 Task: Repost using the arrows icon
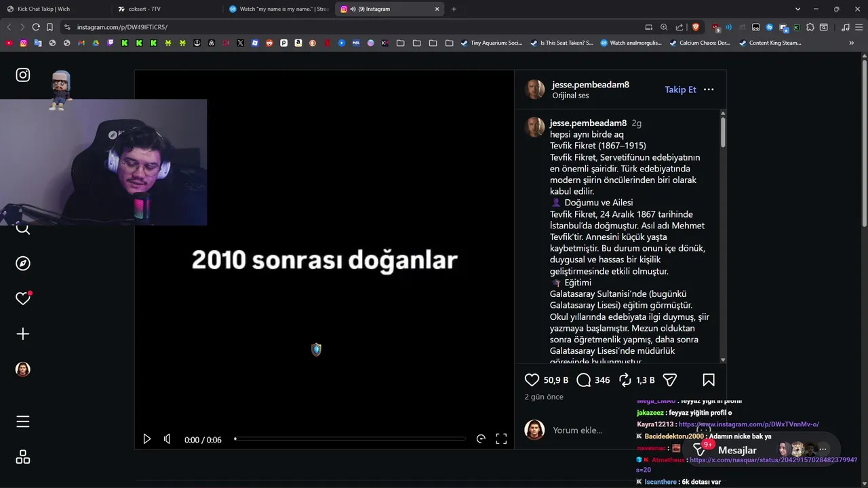pyautogui.click(x=625, y=380)
